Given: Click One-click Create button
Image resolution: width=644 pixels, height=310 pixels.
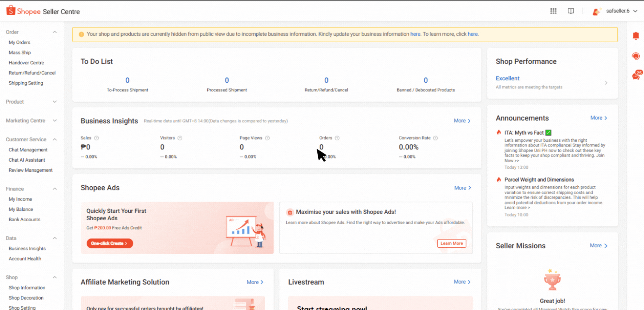Looking at the screenshot, I should pos(110,243).
